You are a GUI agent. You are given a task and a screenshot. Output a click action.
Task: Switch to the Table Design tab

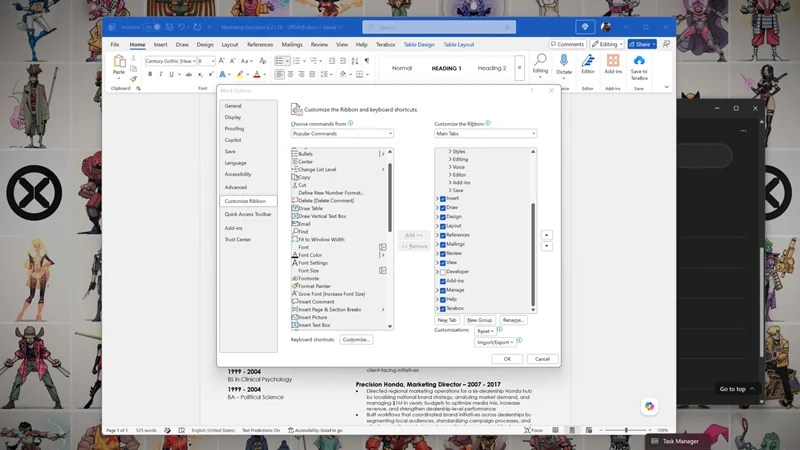click(x=419, y=44)
